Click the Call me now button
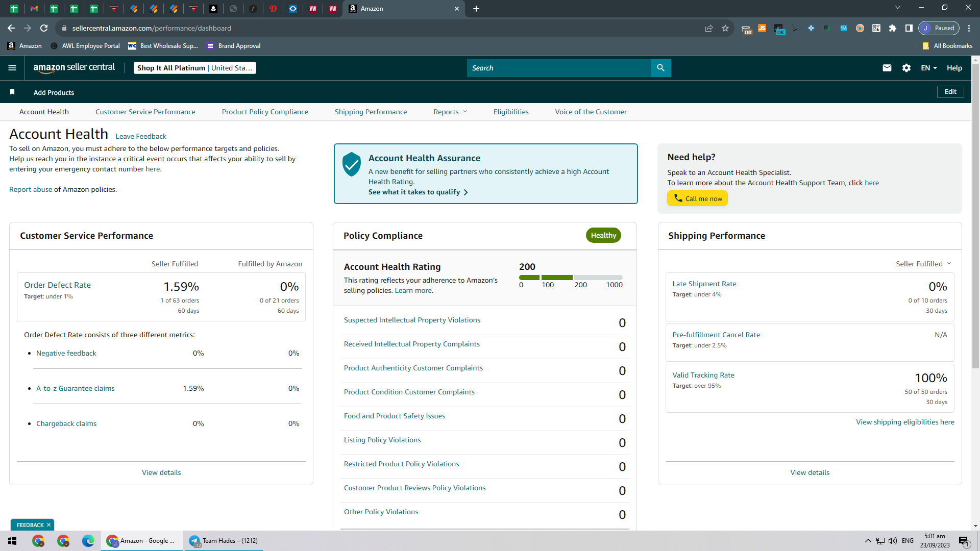The image size is (980, 551). pos(697,198)
